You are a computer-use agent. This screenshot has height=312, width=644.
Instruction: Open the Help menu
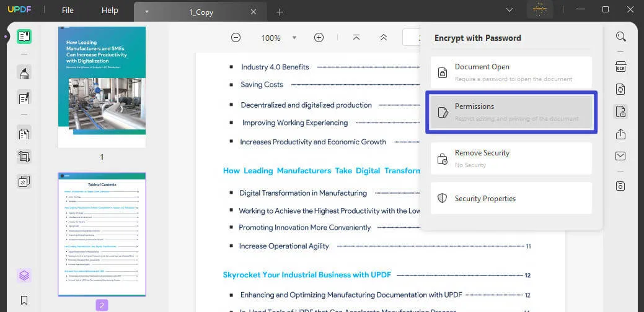coord(110,11)
